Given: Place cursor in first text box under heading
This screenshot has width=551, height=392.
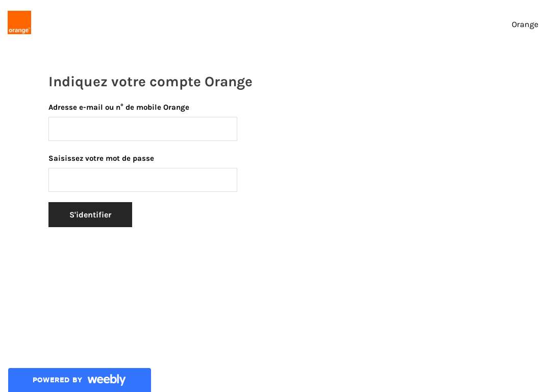Looking at the screenshot, I should pos(143,129).
